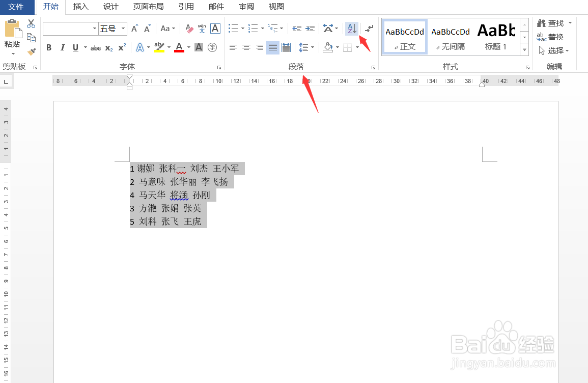
Task: Insert enclosed character icon
Action: tap(212, 47)
